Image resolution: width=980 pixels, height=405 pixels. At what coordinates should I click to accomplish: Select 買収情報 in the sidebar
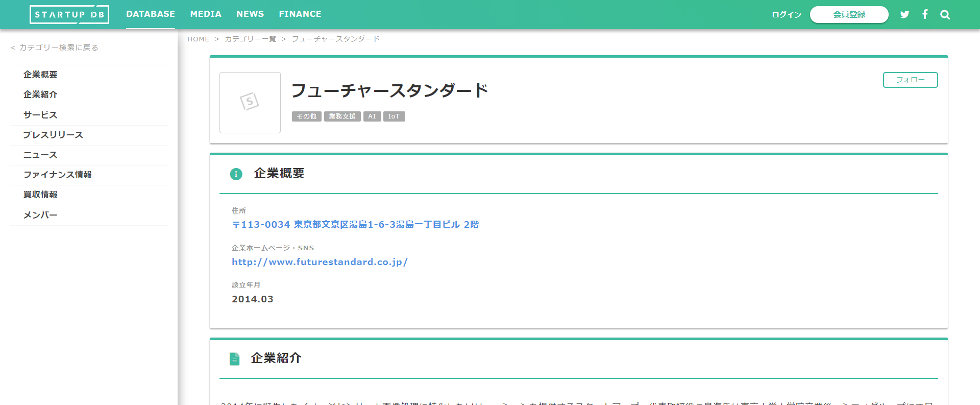click(x=89, y=195)
